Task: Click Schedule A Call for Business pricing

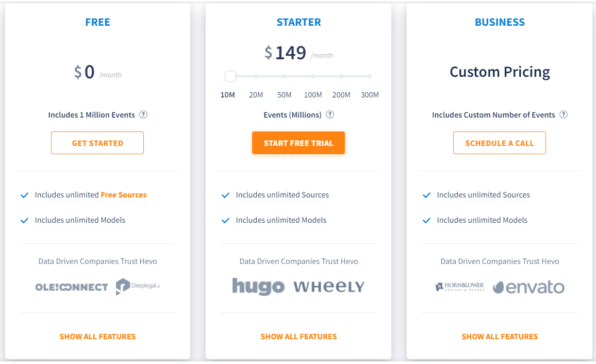Action: point(499,143)
